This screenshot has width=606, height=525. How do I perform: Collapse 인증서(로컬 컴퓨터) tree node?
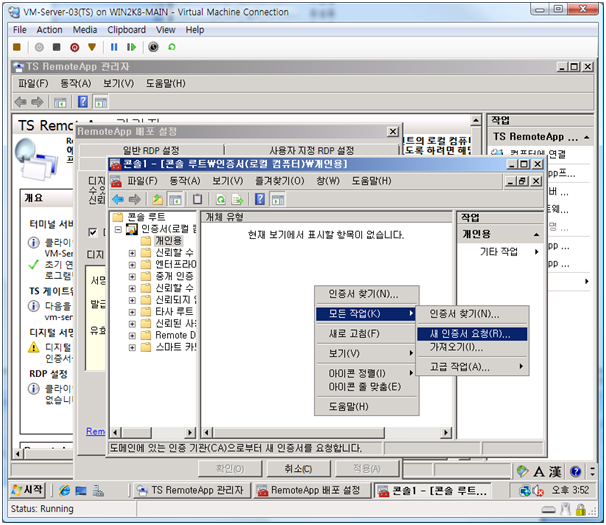[x=118, y=230]
